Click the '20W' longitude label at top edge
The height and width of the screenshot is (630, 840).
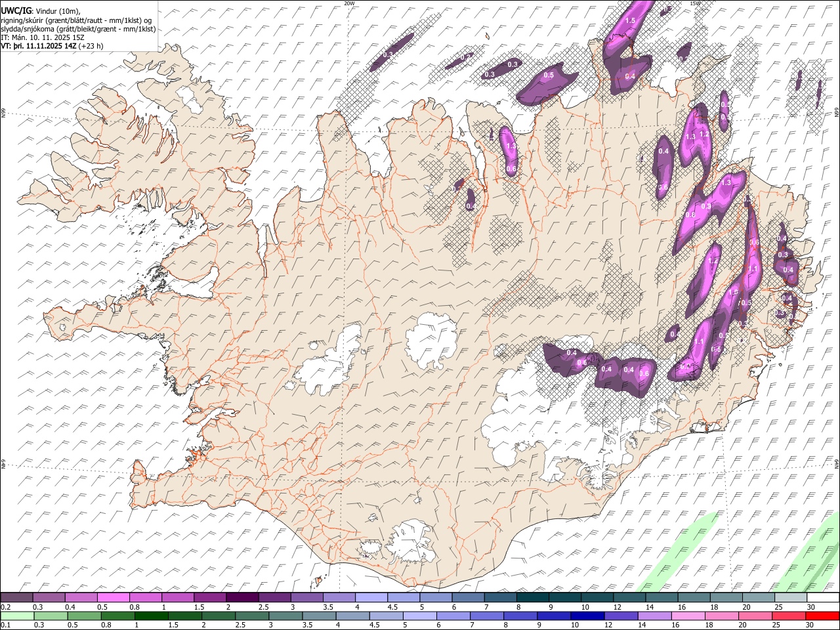(x=349, y=3)
